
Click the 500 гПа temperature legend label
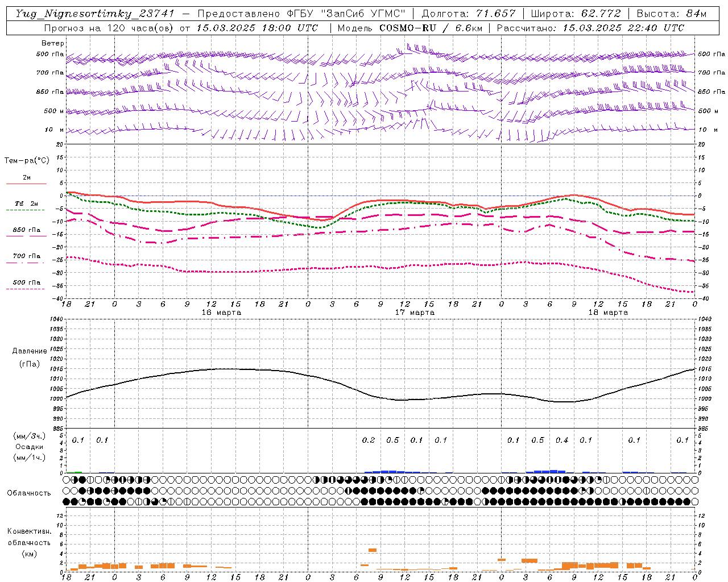click(27, 282)
